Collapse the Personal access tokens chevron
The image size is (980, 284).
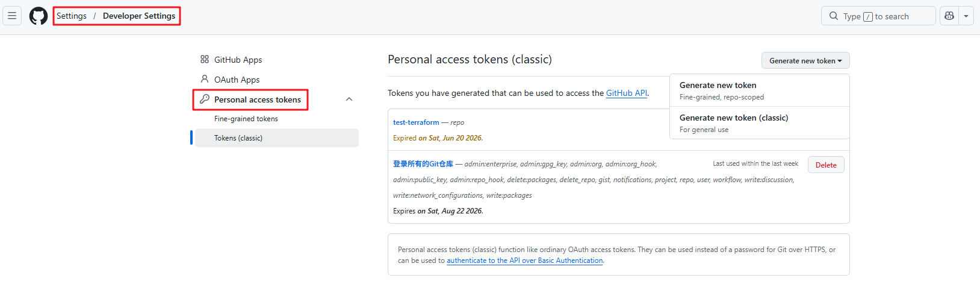[x=349, y=99]
